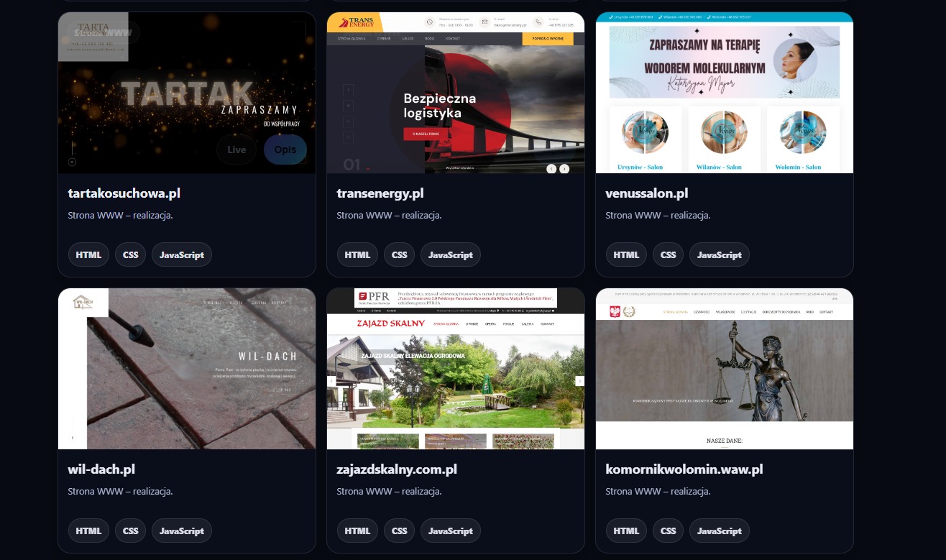Click the Live button on tartakosuchowa card
The width and height of the screenshot is (946, 560).
(x=236, y=150)
